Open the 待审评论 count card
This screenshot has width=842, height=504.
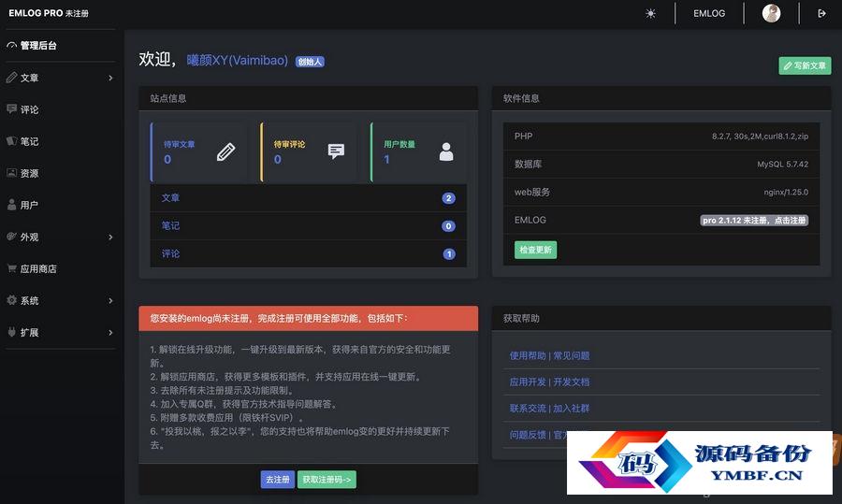point(309,151)
